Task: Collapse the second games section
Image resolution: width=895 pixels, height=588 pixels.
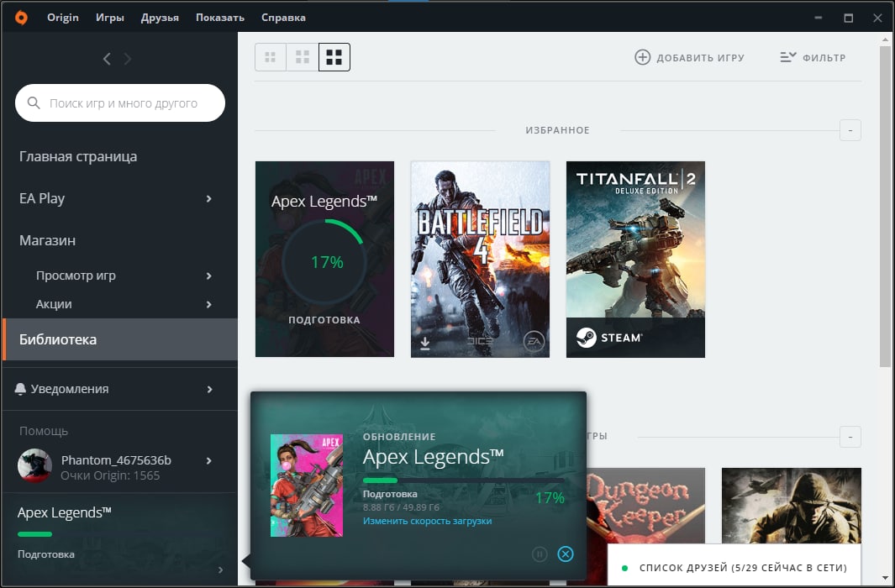Action: (x=850, y=437)
